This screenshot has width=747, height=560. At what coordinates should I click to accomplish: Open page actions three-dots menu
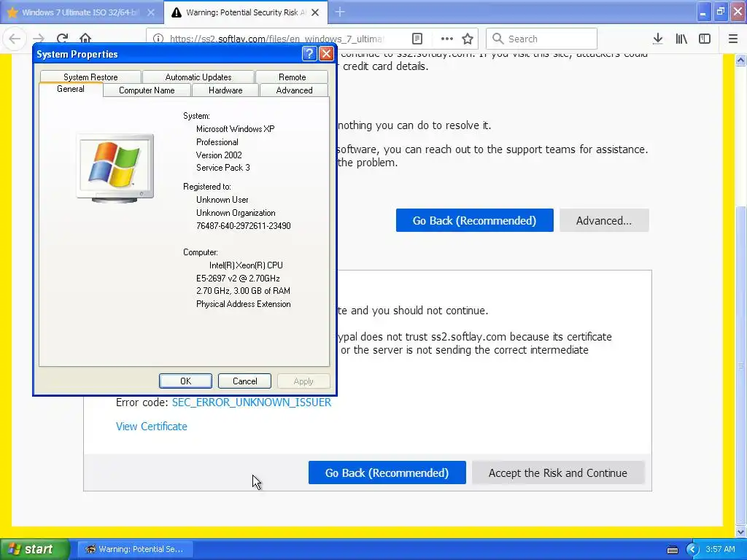[447, 39]
